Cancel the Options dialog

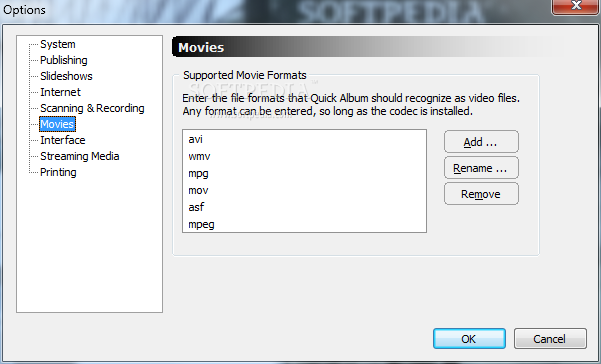[550, 339]
